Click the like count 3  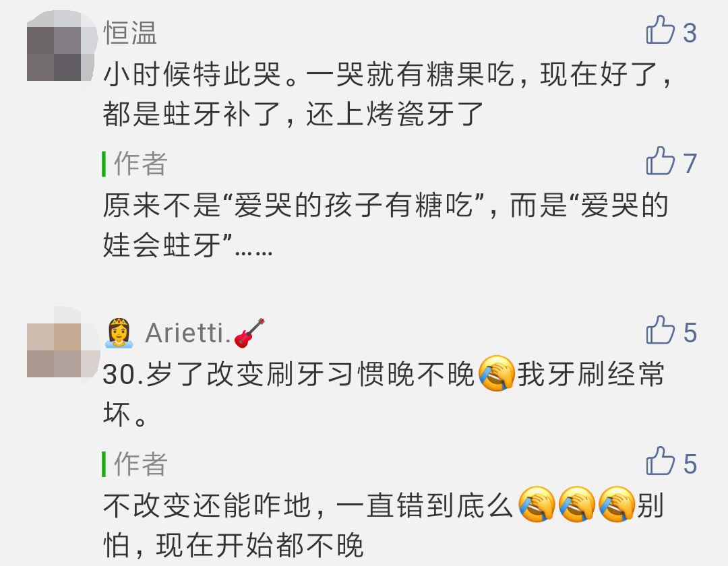[690, 33]
